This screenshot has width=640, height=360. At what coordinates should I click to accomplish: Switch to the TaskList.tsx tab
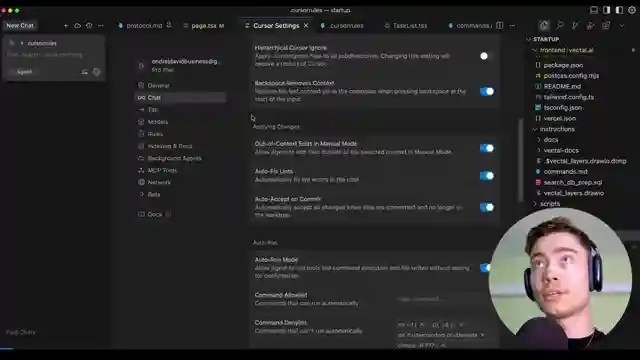click(410, 25)
